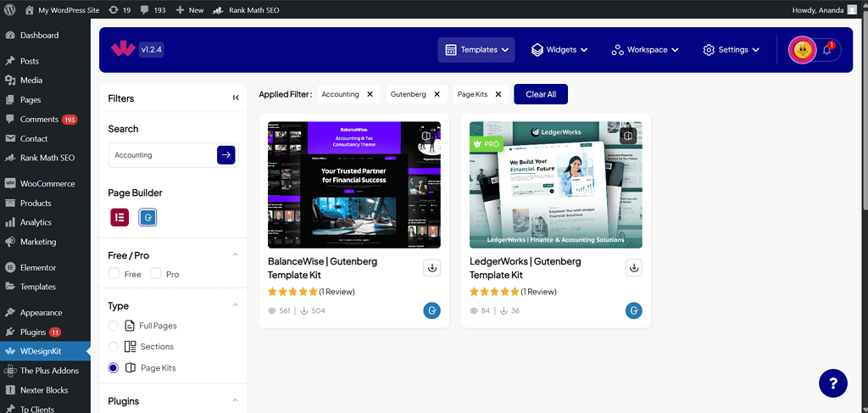Check the Free checkbox
Screen dimensions: 868x413
(x=114, y=273)
